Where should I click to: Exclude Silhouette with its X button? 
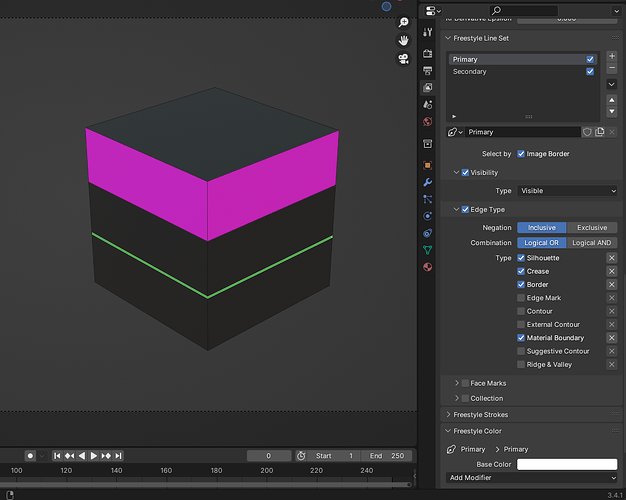(612, 258)
